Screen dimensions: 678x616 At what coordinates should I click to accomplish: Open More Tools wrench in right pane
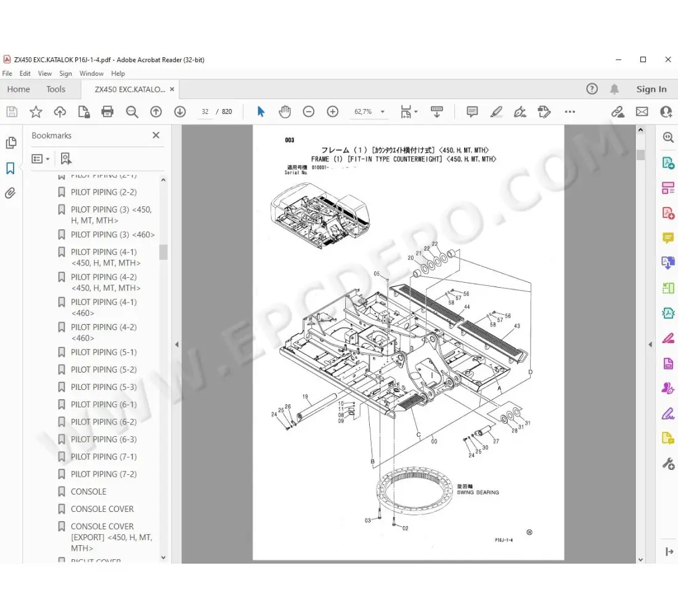coord(668,464)
